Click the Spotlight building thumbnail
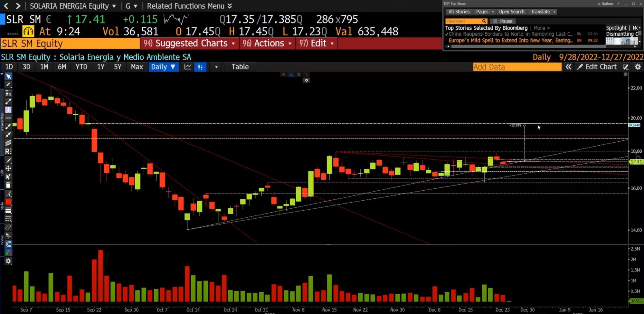Image resolution: width=644 pixels, height=314 pixels. pos(622,41)
